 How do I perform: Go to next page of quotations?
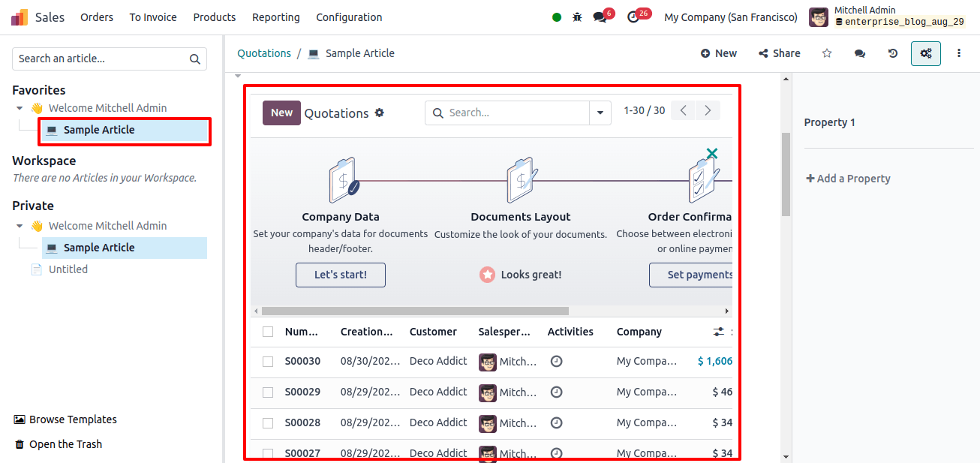(708, 110)
